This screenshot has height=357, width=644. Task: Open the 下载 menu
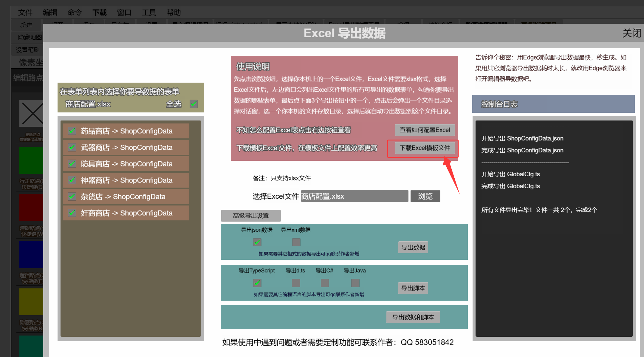(x=99, y=13)
